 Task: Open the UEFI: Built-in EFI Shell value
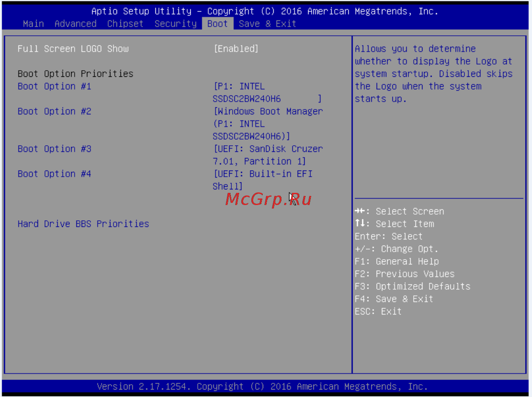point(262,180)
